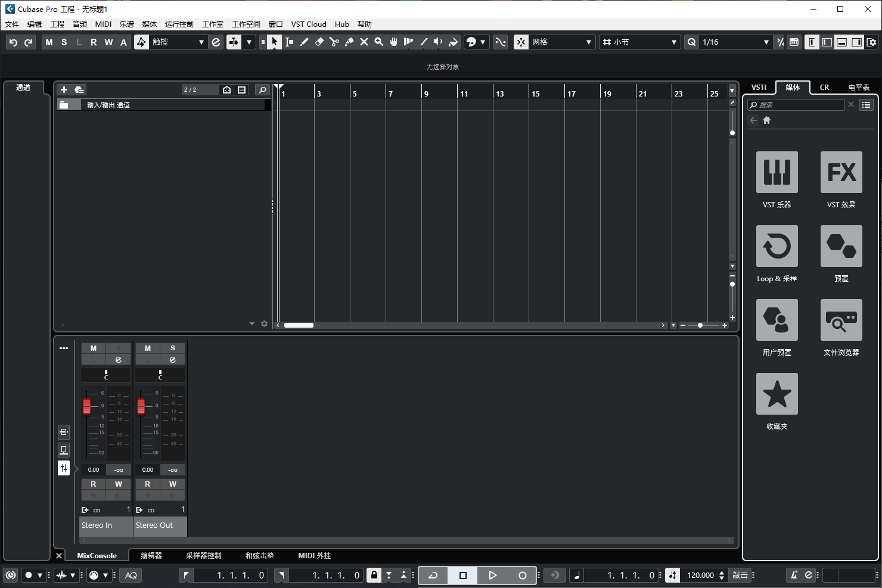882x588 pixels.
Task: Click the 敲击 tap tempo button
Action: click(740, 575)
